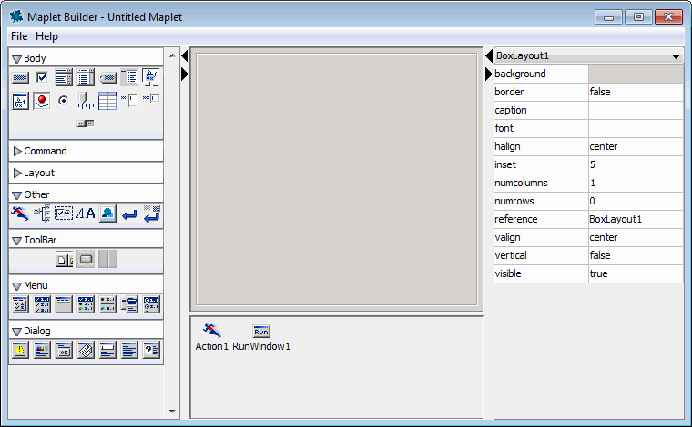The image size is (692, 427).
Task: Collapse the Dialog palette section
Action: pos(18,331)
